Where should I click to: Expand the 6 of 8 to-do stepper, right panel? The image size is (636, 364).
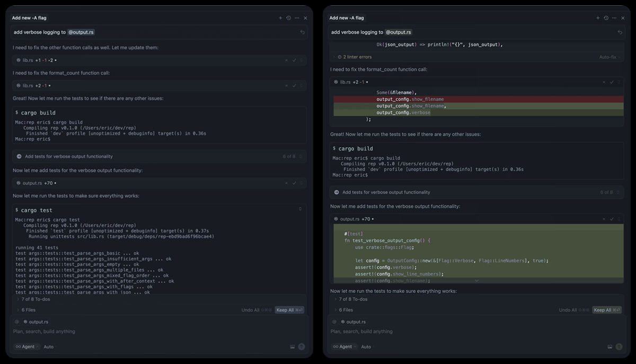(619, 192)
